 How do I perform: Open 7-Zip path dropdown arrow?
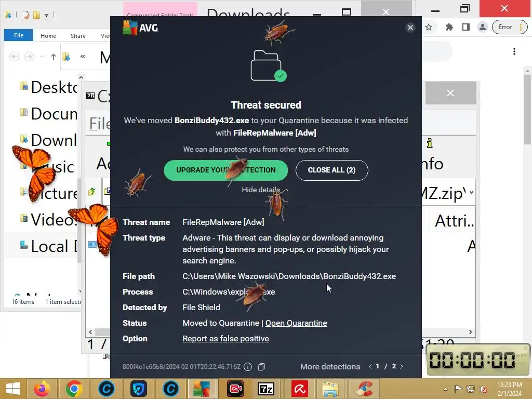click(471, 192)
